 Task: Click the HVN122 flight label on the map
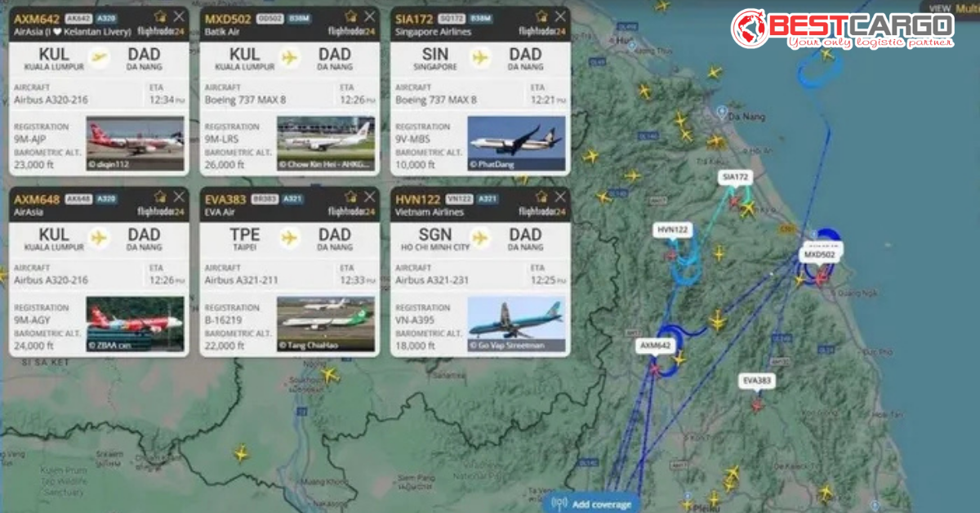[674, 230]
